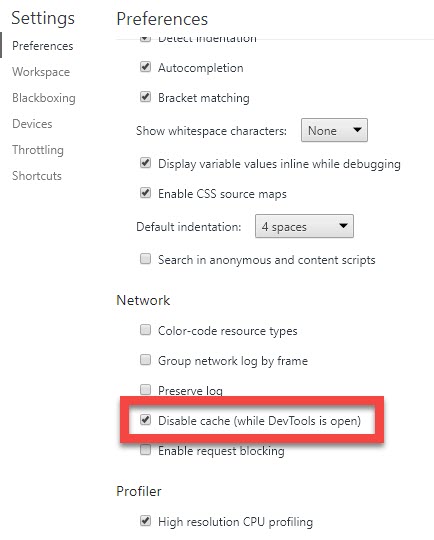
Task: Click the arrow on the None whitespace dropdown
Action: [357, 130]
